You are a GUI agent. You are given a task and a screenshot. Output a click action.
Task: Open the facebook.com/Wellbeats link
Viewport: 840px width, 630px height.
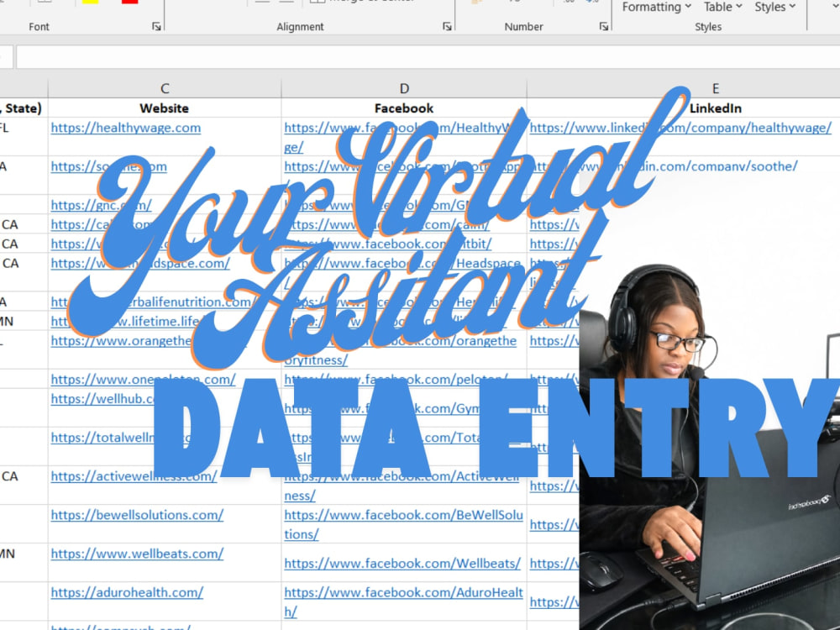402,563
